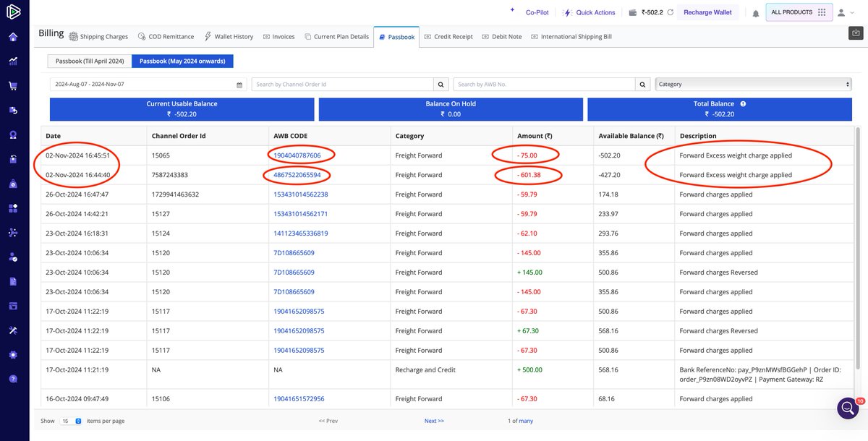Click the wallet icon beside ₹-502.2
This screenshot has height=441, width=868.
click(633, 12)
